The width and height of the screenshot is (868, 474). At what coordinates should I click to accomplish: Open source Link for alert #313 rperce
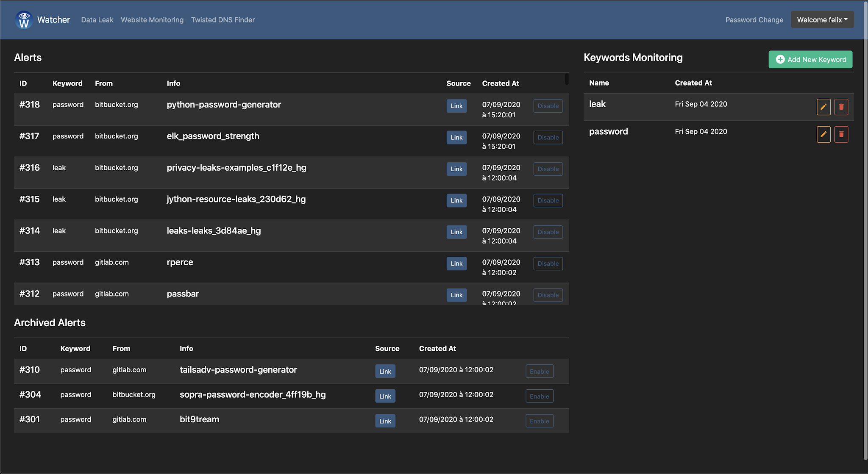click(x=456, y=263)
